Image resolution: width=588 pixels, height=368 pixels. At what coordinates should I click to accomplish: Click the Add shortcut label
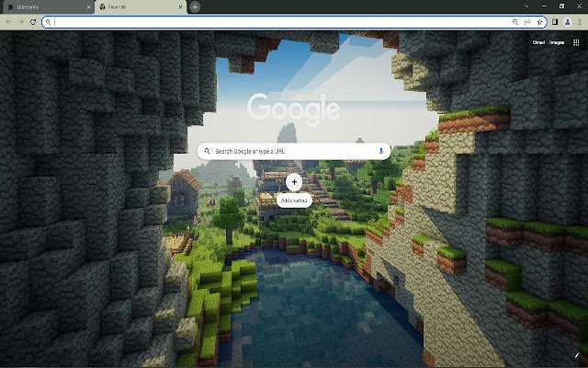point(294,201)
